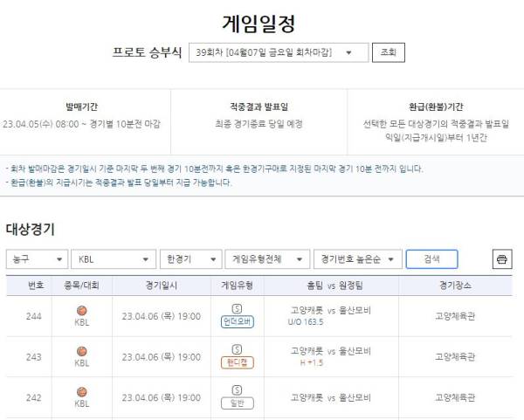Select the 일반 game type tag
524x420 pixels.
238,403
